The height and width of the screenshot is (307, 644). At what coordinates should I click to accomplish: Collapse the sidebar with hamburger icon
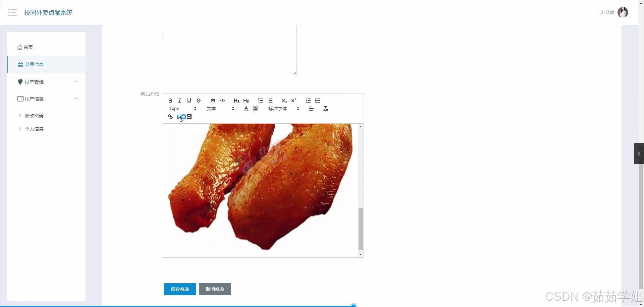12,12
